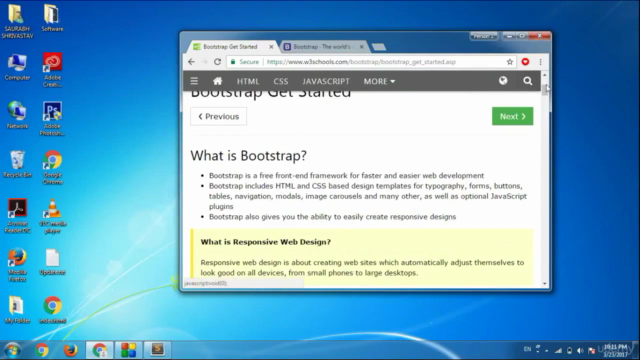Click the red browser extension icon
This screenshot has height=360, width=640.
(x=525, y=62)
